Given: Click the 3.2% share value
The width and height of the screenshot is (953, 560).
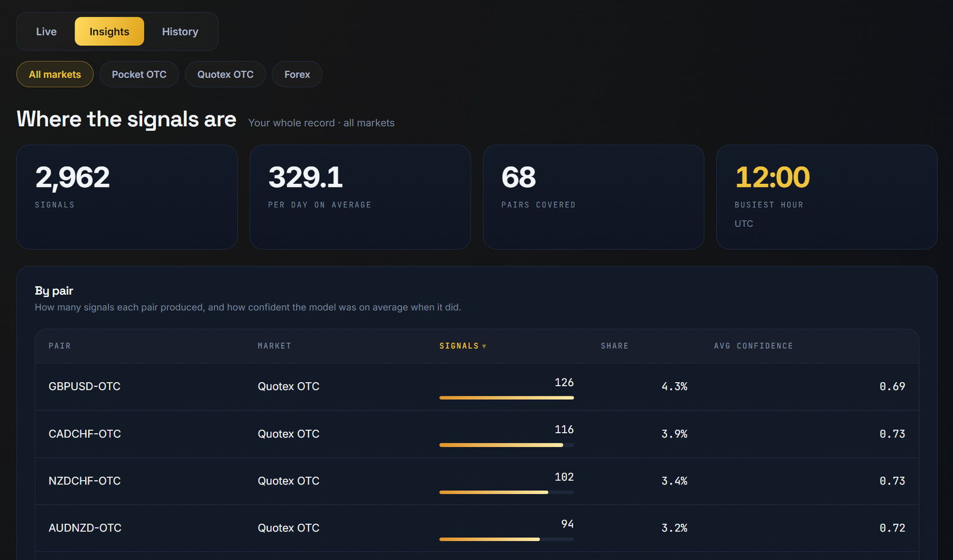Looking at the screenshot, I should [x=674, y=528].
